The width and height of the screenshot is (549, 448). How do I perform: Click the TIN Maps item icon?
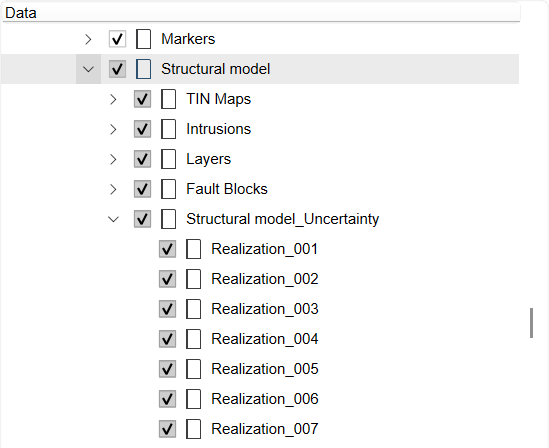169,99
